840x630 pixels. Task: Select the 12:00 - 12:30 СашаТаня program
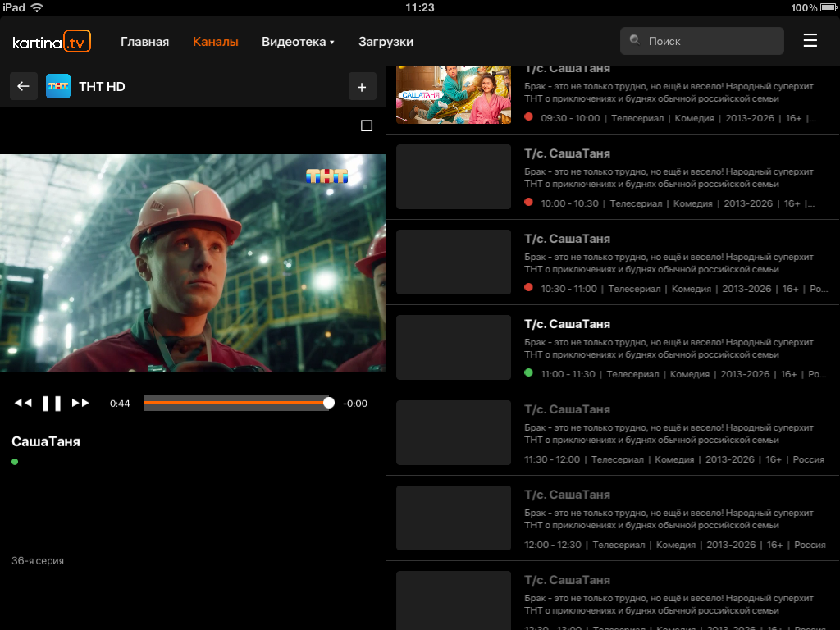click(613, 518)
